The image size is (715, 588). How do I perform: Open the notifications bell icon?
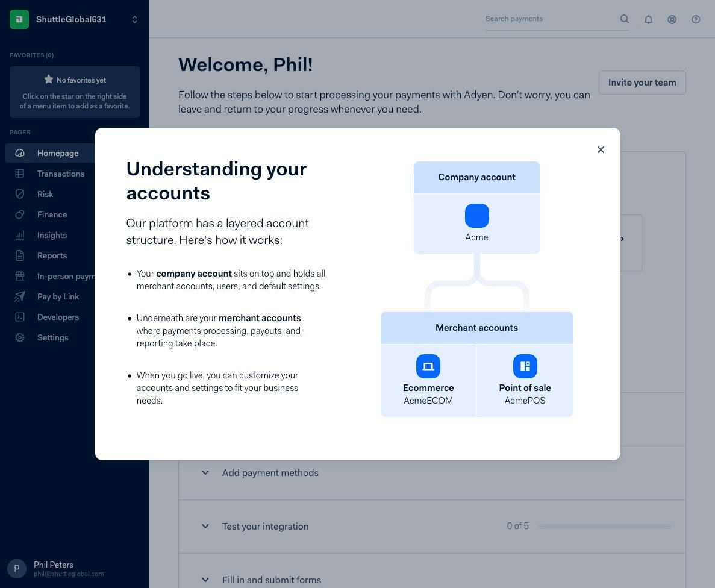click(648, 19)
